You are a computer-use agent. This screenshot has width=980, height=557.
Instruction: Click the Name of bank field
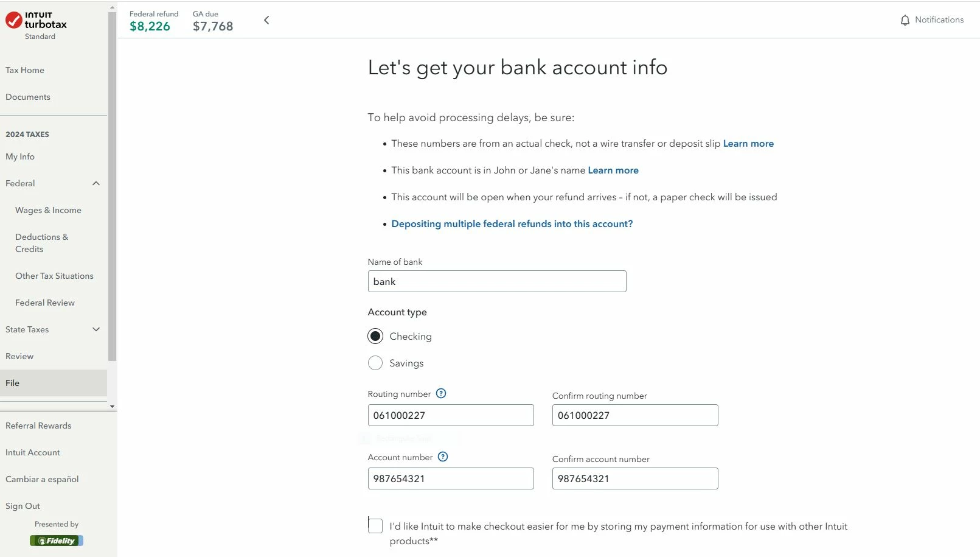497,281
